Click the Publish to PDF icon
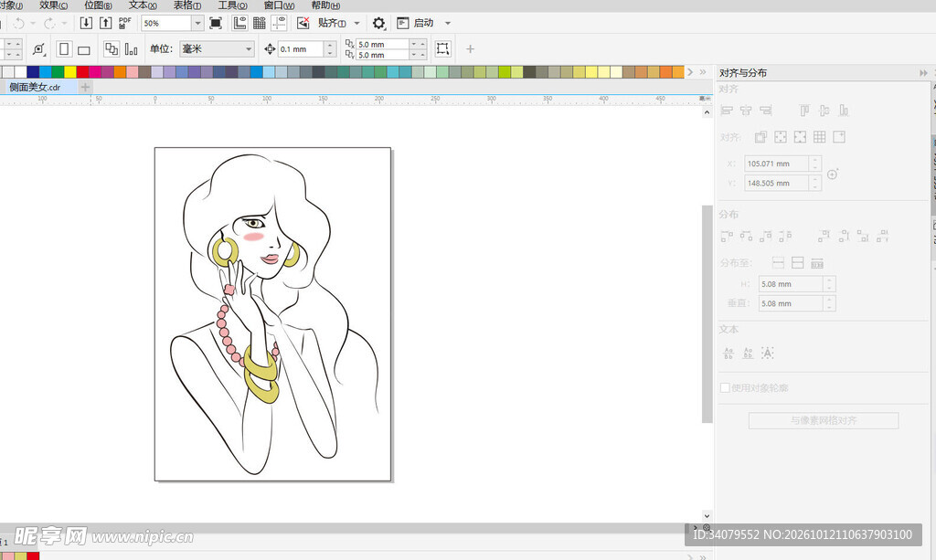Viewport: 936px width, 560px height. 124,23
